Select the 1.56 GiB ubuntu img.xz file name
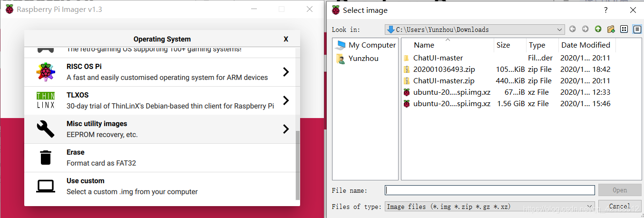The height and width of the screenshot is (218, 644). pyautogui.click(x=452, y=104)
